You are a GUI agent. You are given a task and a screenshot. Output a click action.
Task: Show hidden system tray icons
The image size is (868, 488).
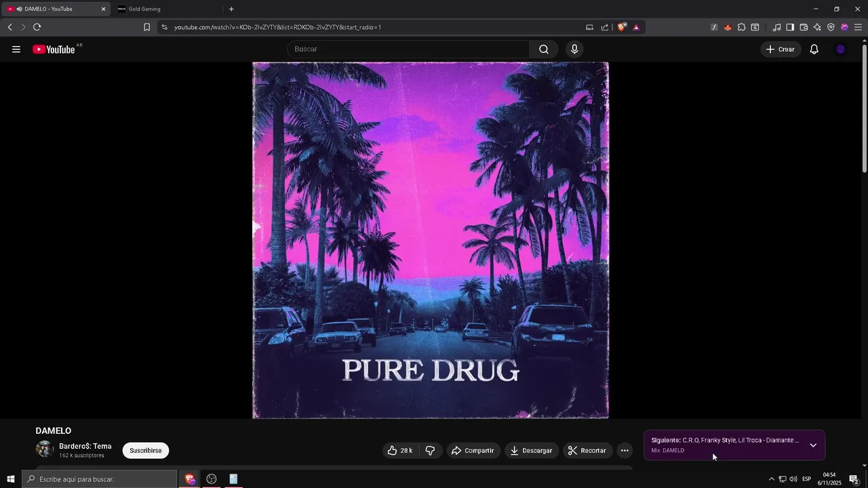(x=771, y=479)
